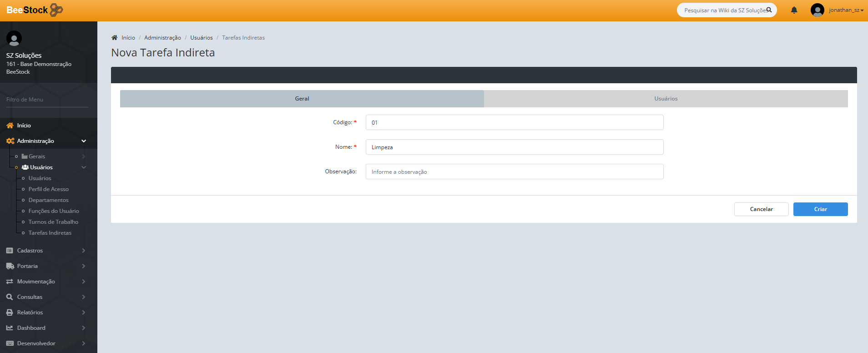The width and height of the screenshot is (868, 353).
Task: Select the Geral tab
Action: [302, 99]
